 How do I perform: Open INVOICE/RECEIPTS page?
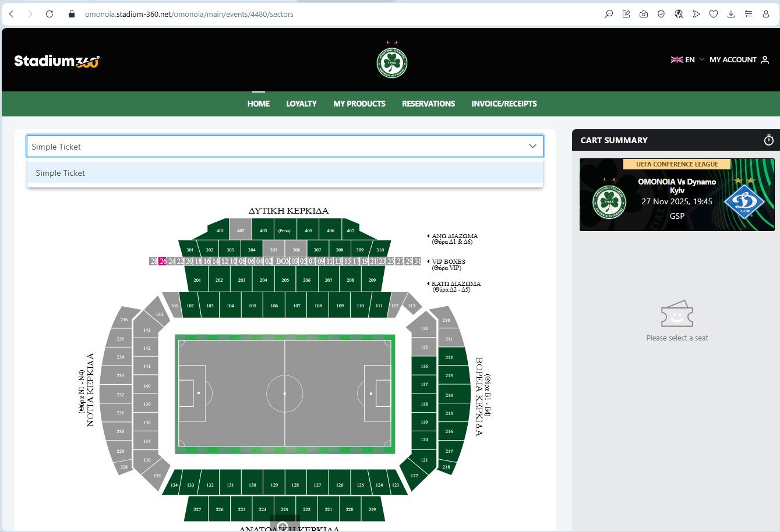pyautogui.click(x=504, y=104)
